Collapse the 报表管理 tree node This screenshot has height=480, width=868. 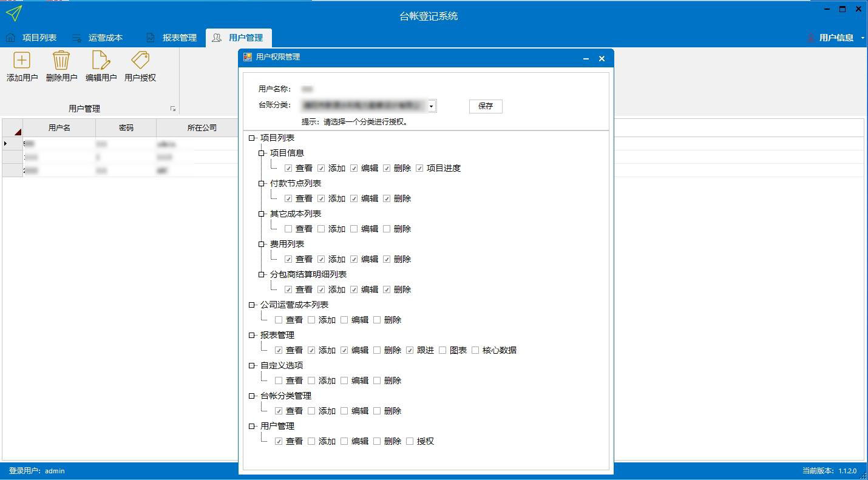coord(252,336)
